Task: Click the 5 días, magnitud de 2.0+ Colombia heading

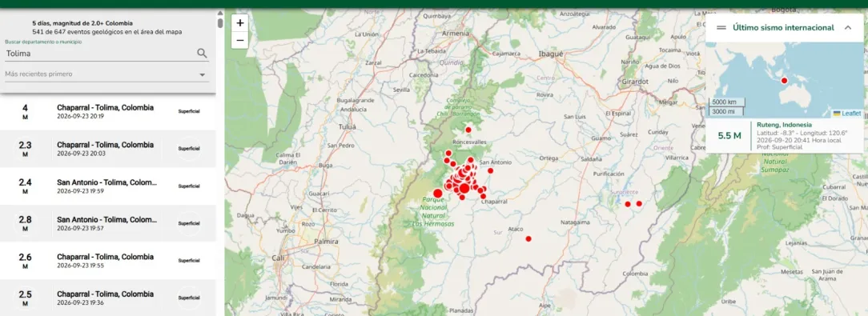Action: (82, 23)
